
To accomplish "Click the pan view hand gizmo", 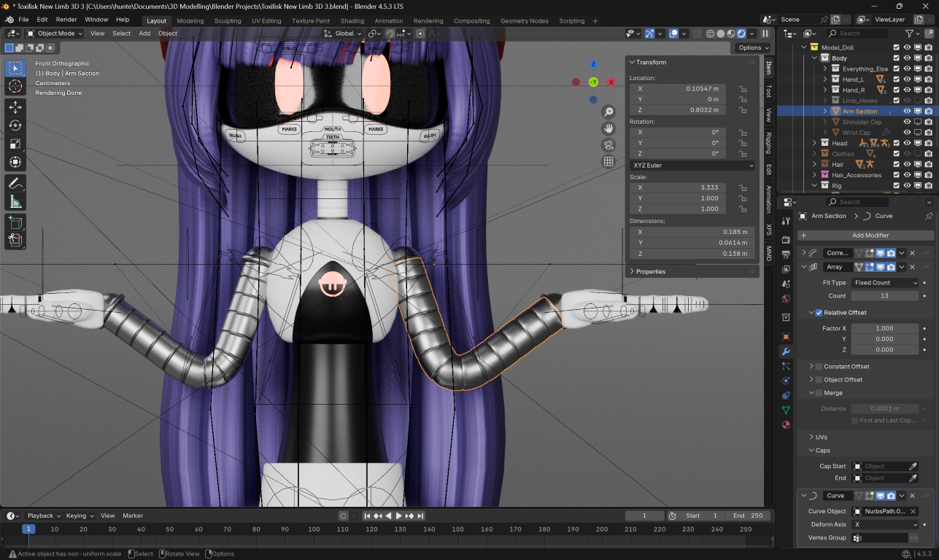I will pyautogui.click(x=608, y=128).
